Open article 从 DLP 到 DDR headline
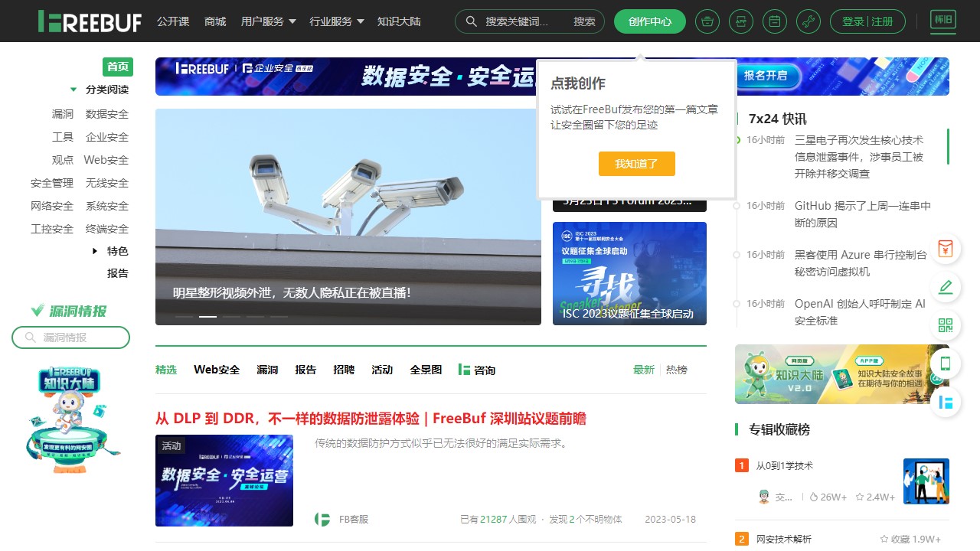980x551 pixels. coord(371,419)
